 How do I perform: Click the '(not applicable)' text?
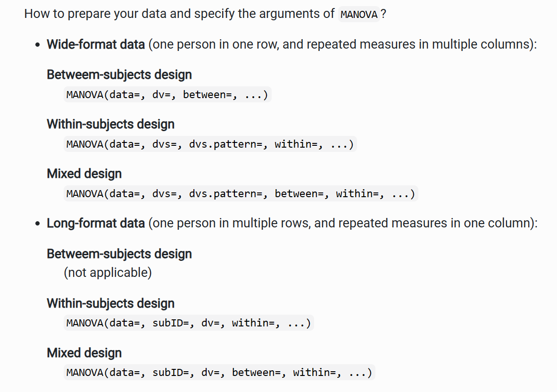point(108,273)
